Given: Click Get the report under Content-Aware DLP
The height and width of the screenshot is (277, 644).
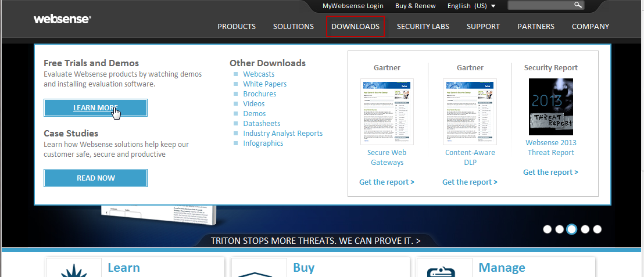Looking at the screenshot, I should point(470,182).
